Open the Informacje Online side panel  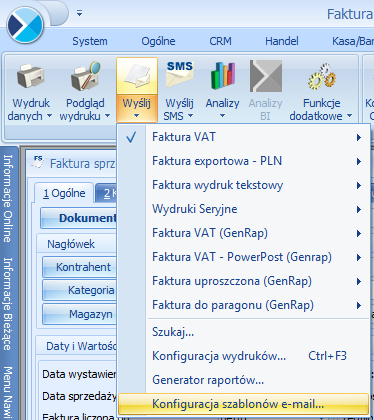(x=8, y=199)
